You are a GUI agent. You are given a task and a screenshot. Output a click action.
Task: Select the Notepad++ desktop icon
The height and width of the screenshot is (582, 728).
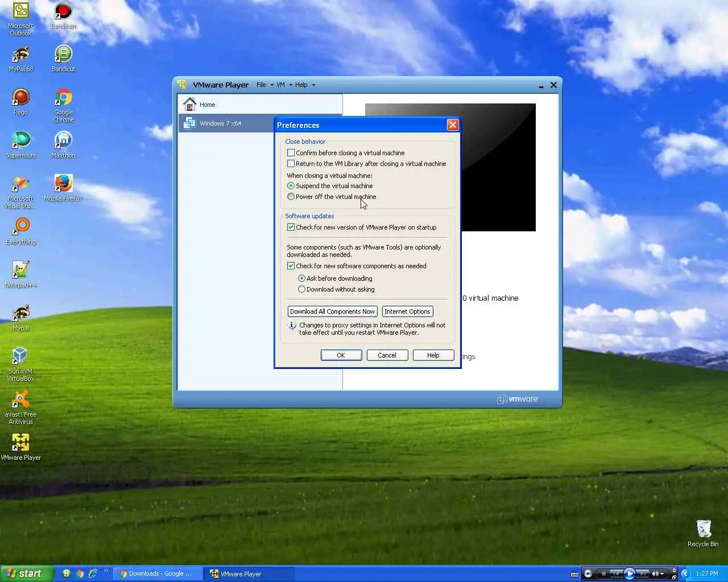click(20, 275)
